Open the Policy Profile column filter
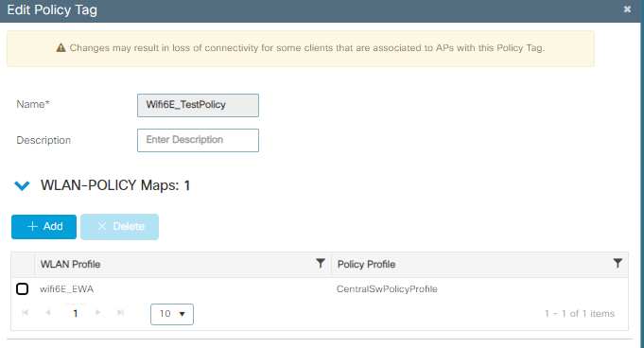 click(618, 263)
